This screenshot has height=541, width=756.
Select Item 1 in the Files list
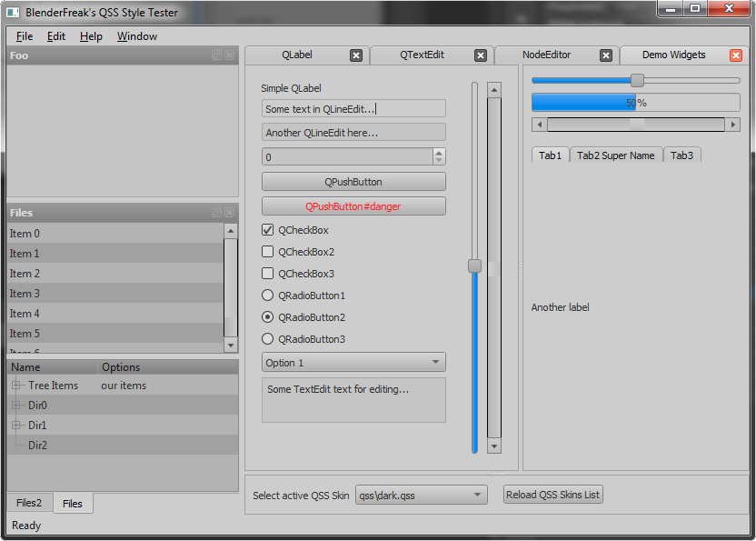115,254
